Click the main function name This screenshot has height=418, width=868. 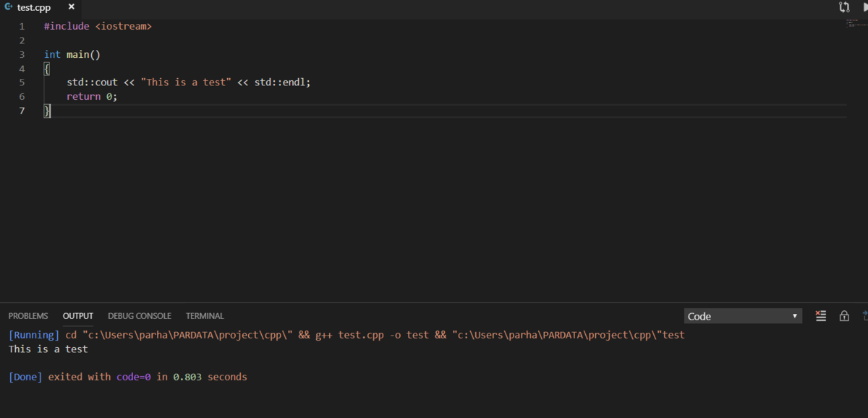[78, 54]
